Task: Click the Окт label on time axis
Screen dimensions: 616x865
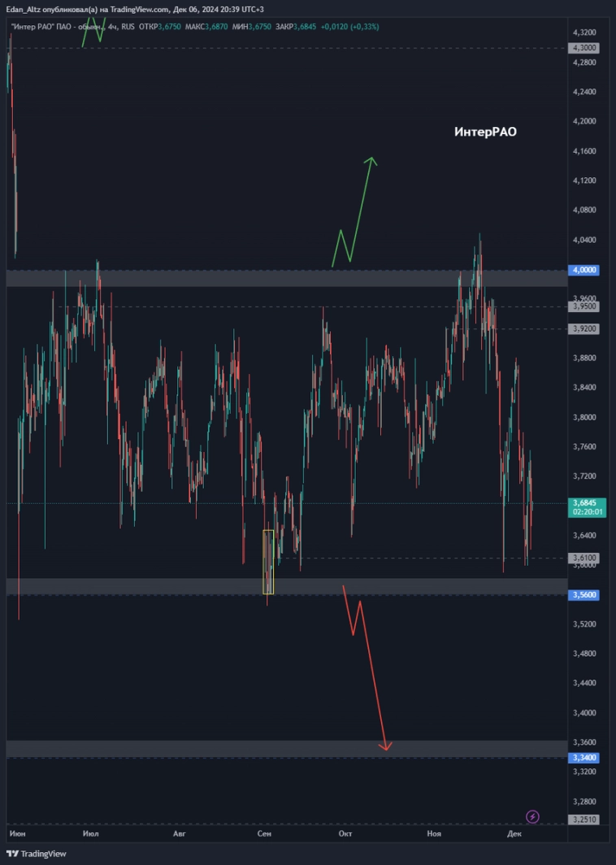Action: [x=345, y=833]
